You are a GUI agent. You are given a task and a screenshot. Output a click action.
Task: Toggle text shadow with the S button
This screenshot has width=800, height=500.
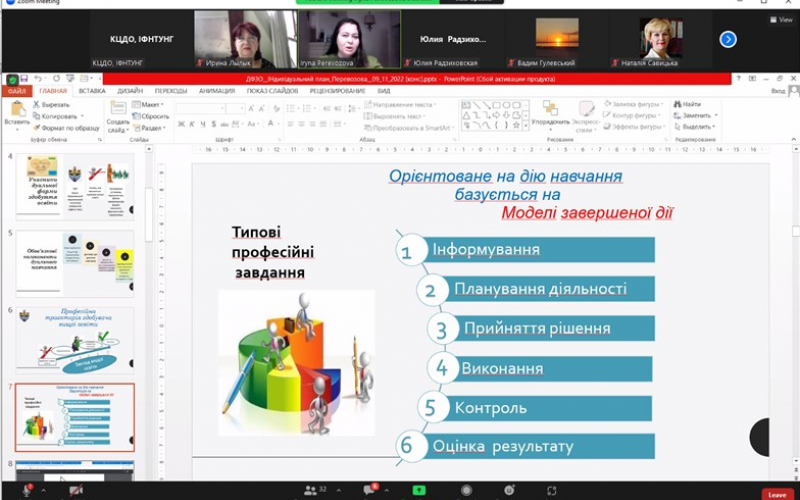pos(213,124)
